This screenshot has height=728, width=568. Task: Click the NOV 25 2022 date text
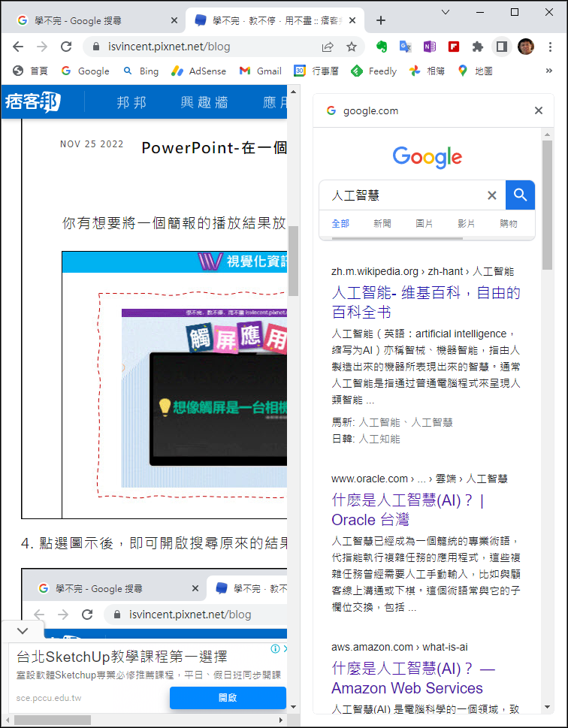(x=92, y=144)
